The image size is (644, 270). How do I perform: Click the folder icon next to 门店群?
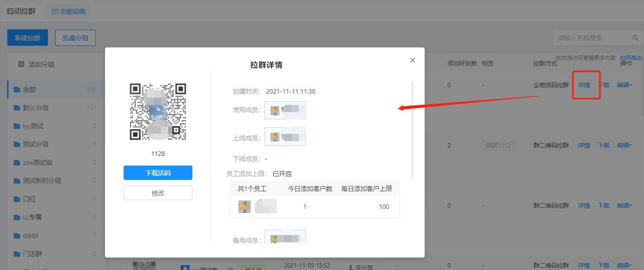tap(17, 254)
